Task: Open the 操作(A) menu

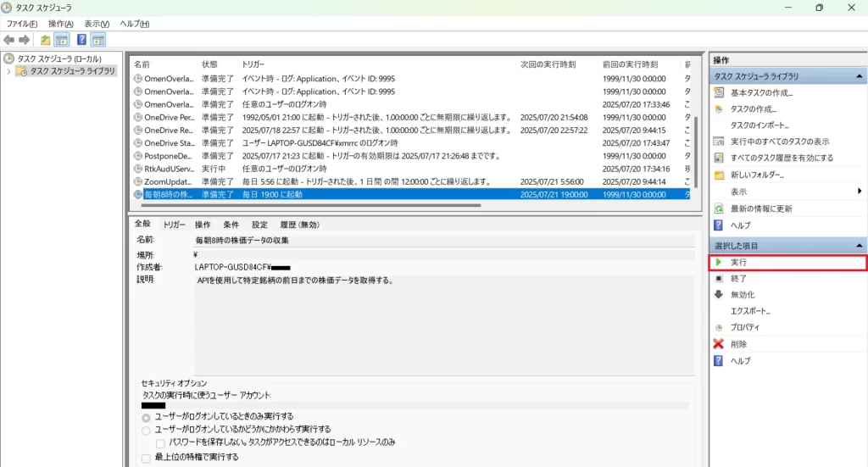Action: [x=60, y=24]
